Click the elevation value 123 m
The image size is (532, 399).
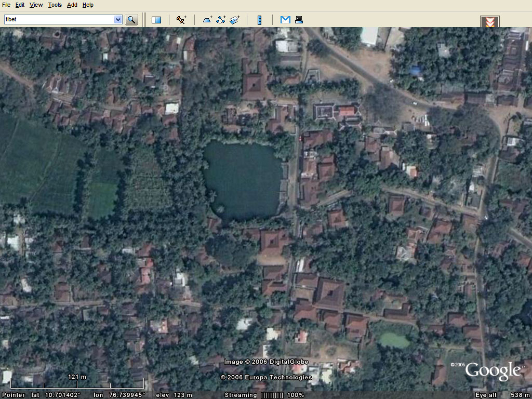(x=183, y=395)
